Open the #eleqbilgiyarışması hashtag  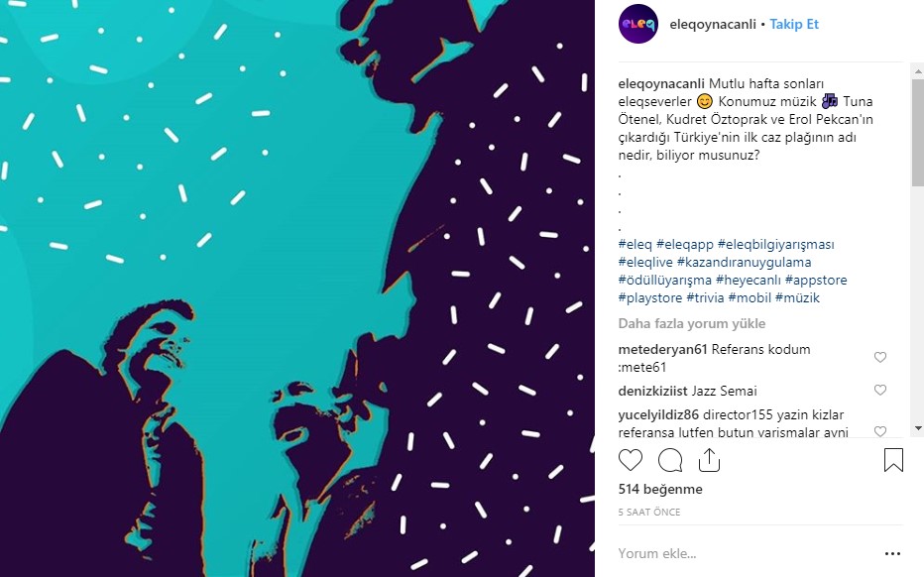tap(775, 244)
